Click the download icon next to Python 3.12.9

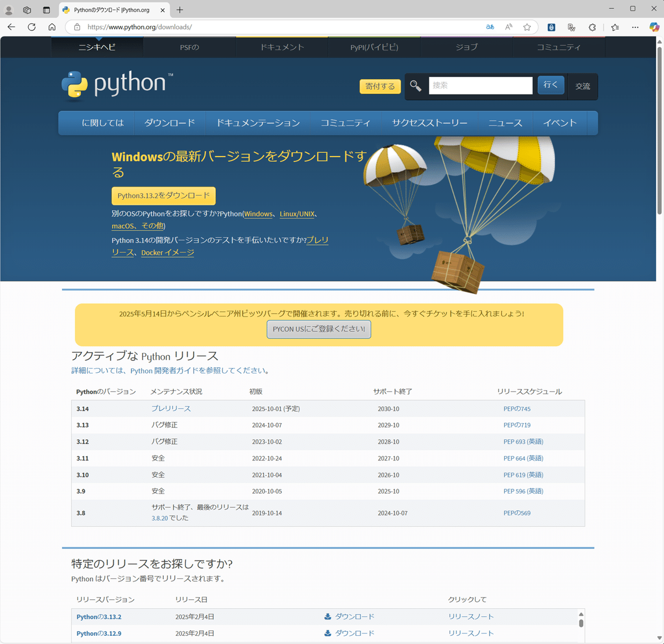click(328, 633)
